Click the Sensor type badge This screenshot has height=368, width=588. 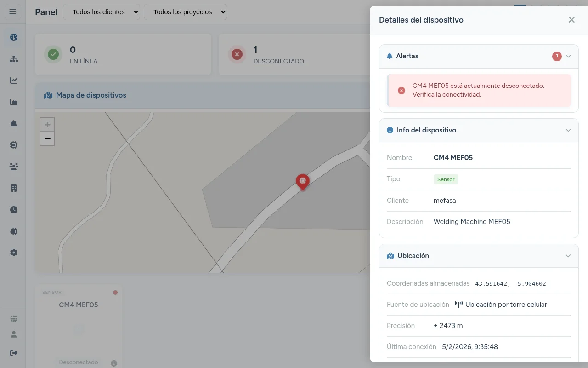point(445,179)
